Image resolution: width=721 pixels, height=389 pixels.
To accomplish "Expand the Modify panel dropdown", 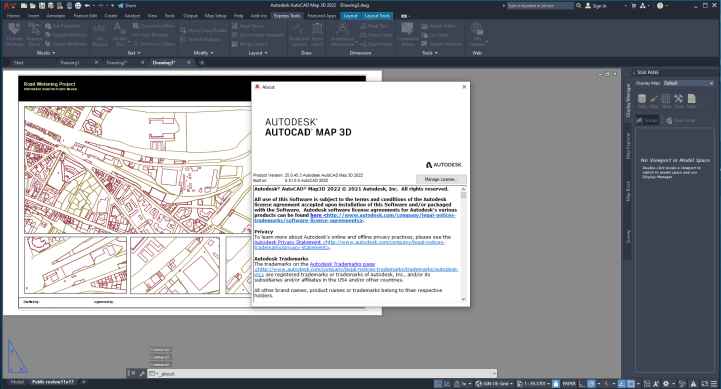I will point(203,53).
